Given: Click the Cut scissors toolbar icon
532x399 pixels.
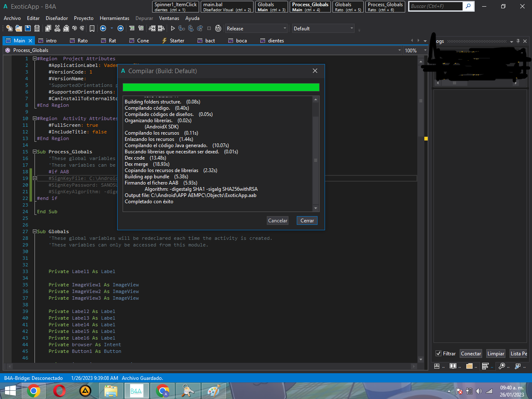Looking at the screenshot, I should [x=57, y=28].
